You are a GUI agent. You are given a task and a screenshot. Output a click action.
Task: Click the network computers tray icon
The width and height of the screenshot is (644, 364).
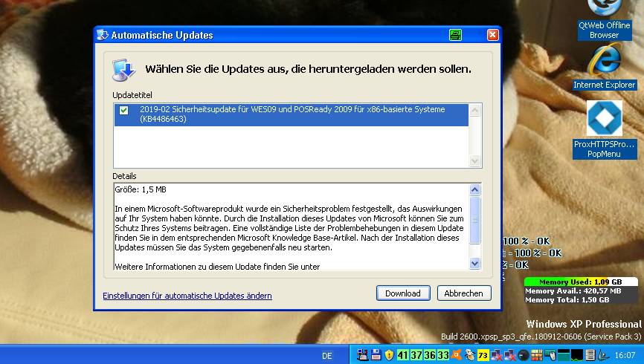point(362,355)
